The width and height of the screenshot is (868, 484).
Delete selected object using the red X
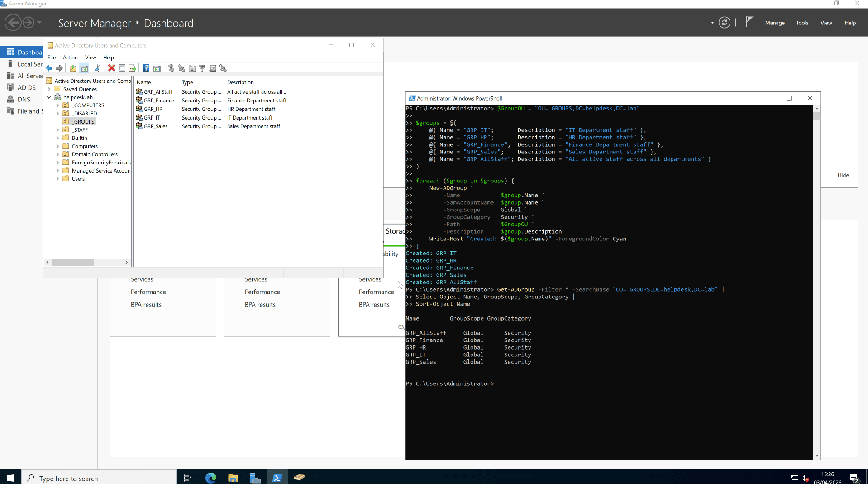111,68
